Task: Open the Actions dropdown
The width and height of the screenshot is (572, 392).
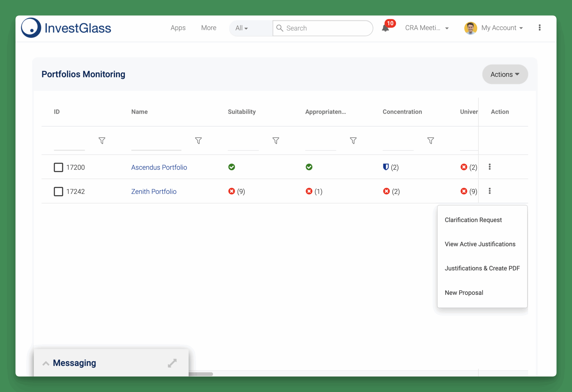Action: pos(504,74)
